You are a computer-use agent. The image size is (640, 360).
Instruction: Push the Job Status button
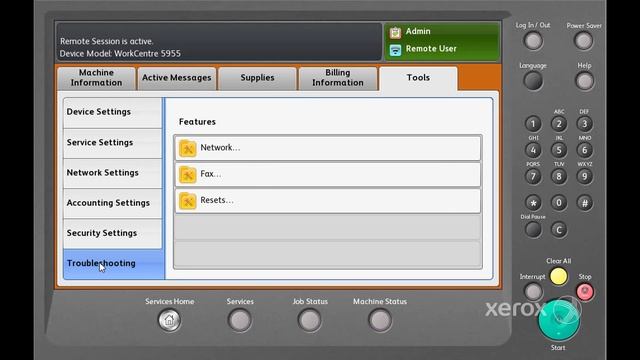[309, 320]
